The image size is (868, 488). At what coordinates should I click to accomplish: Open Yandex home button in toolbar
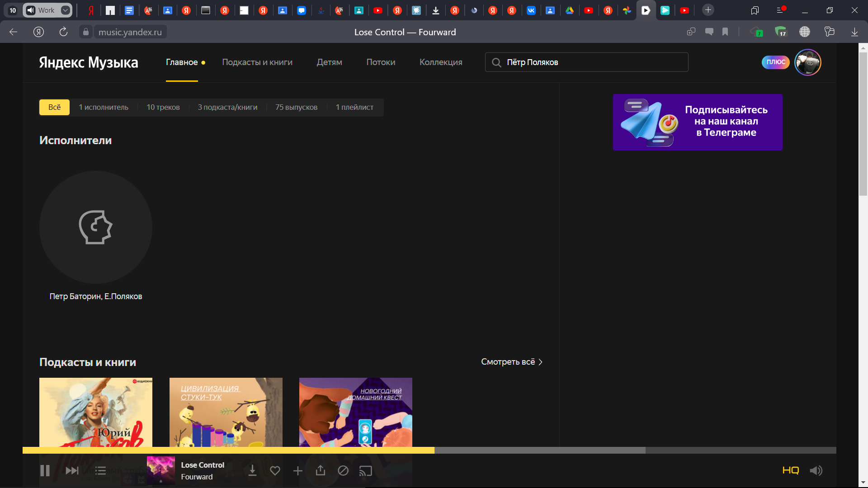[38, 32]
